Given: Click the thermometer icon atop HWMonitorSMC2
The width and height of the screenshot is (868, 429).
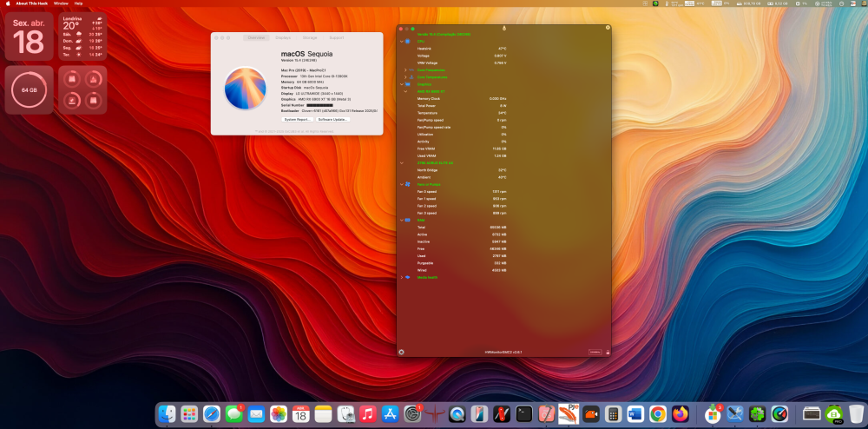Looking at the screenshot, I should 503,28.
